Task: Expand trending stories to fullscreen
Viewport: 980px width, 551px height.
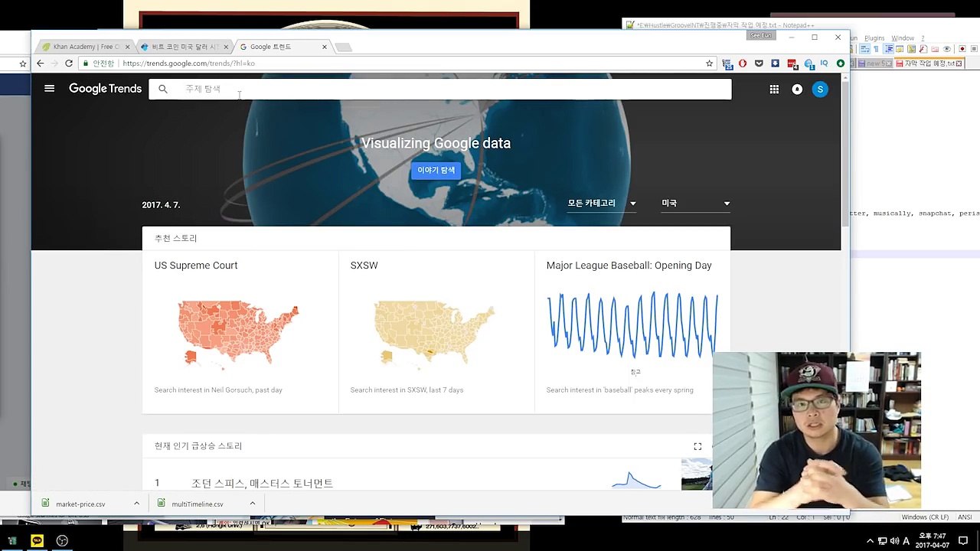Action: pyautogui.click(x=697, y=446)
